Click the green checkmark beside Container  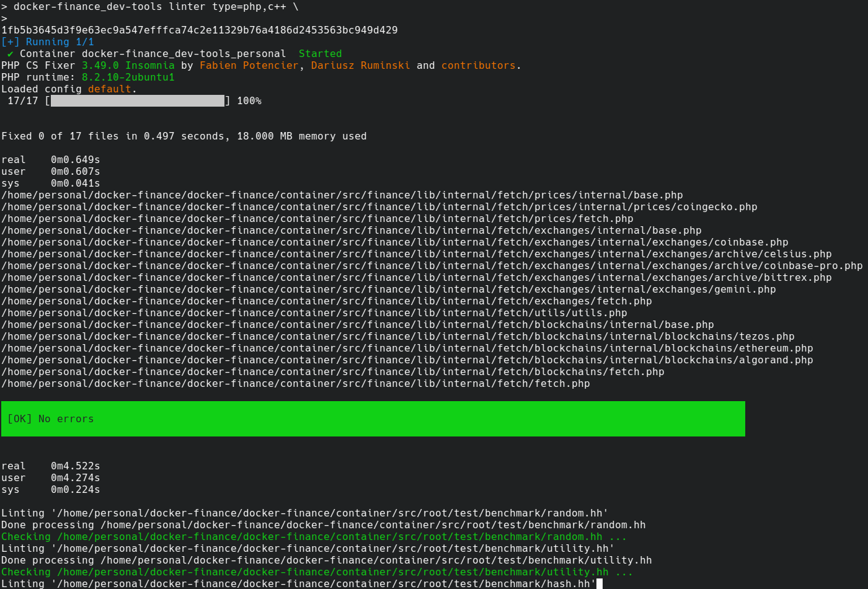pos(11,54)
